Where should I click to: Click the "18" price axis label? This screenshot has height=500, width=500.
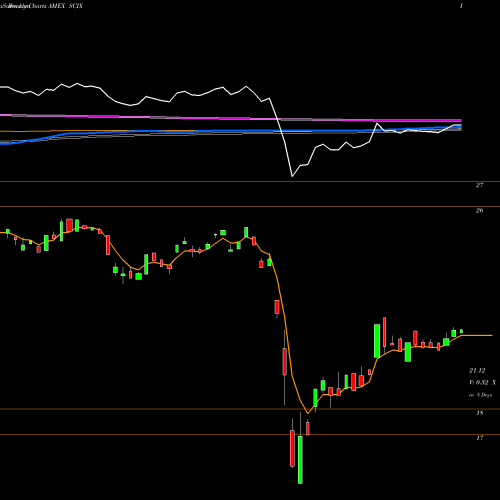coord(479,413)
